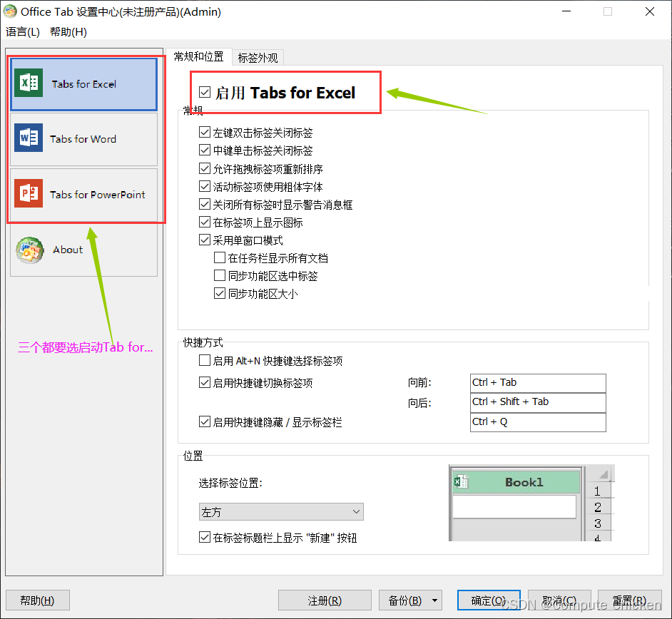Click the Office Tab title bar icon
Viewport: 672px width, 619px height.
coord(10,11)
